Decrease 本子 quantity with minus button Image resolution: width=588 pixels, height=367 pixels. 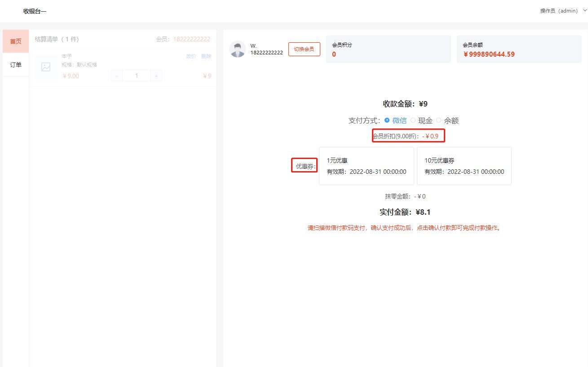tap(117, 76)
